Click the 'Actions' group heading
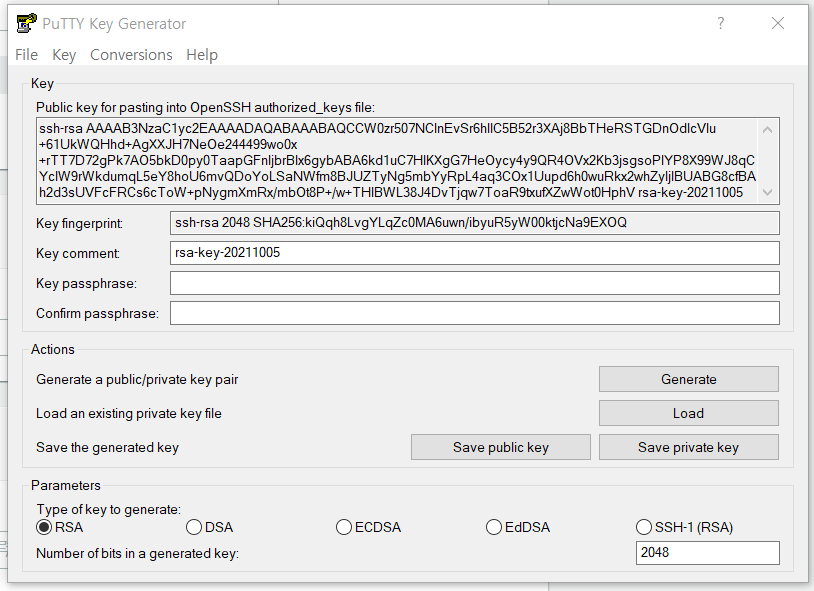 pos(53,349)
